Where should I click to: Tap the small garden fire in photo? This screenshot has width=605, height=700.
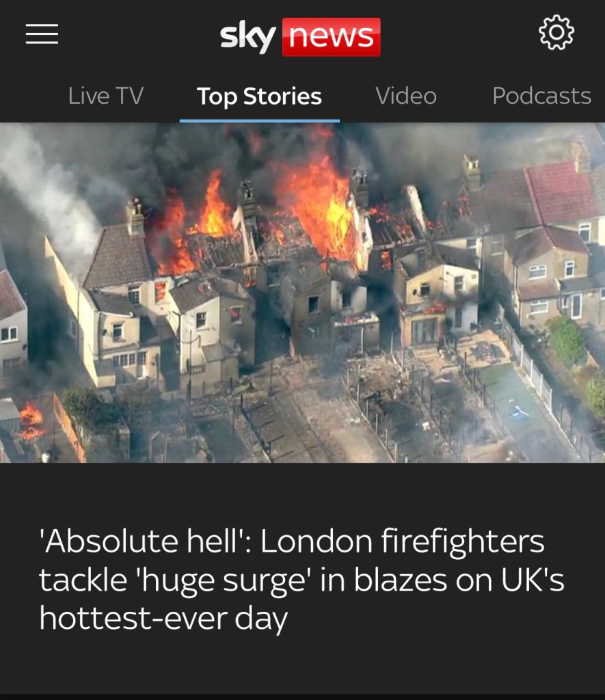pyautogui.click(x=31, y=420)
